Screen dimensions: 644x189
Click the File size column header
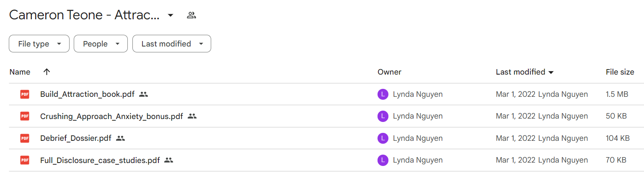(620, 72)
